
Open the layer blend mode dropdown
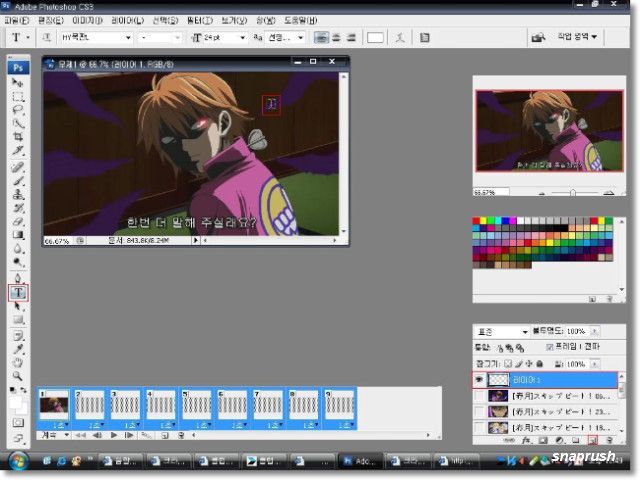pos(502,332)
